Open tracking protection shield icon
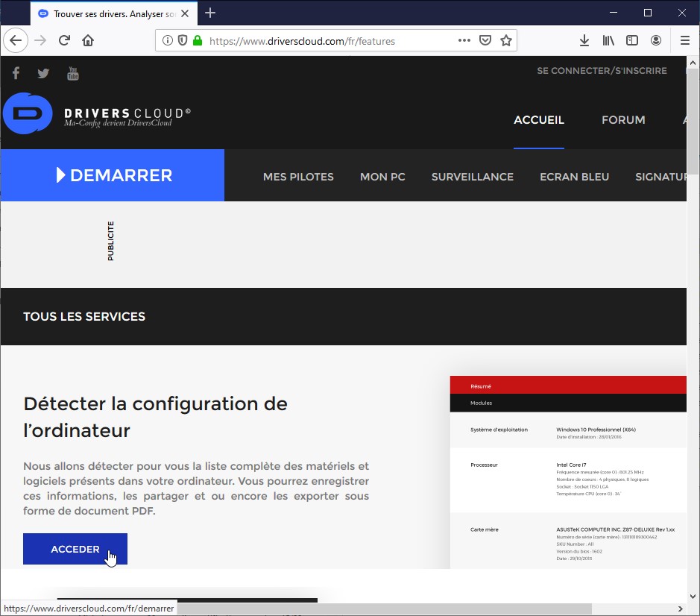 (x=183, y=41)
